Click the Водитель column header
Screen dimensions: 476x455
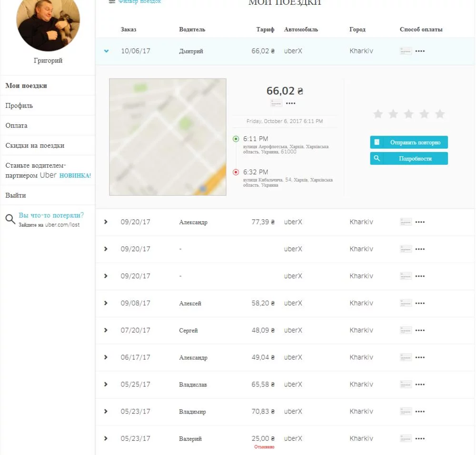[192, 30]
